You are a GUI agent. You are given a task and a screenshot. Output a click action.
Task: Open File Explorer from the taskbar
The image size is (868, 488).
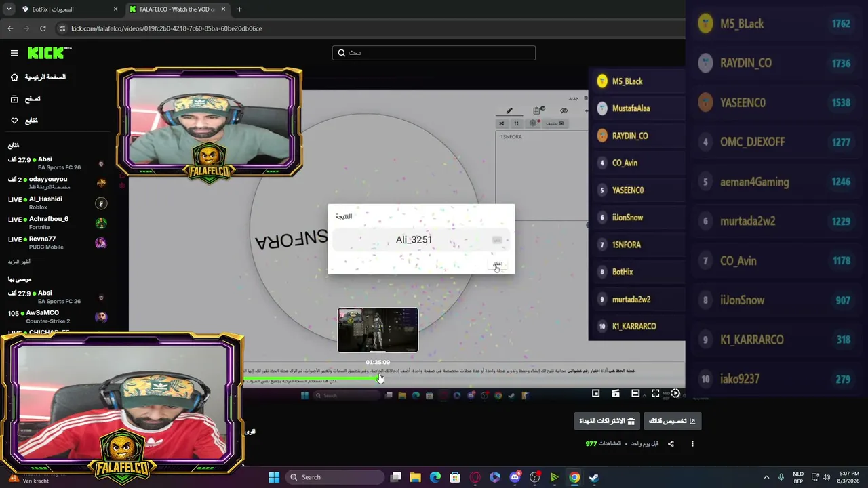(416, 477)
